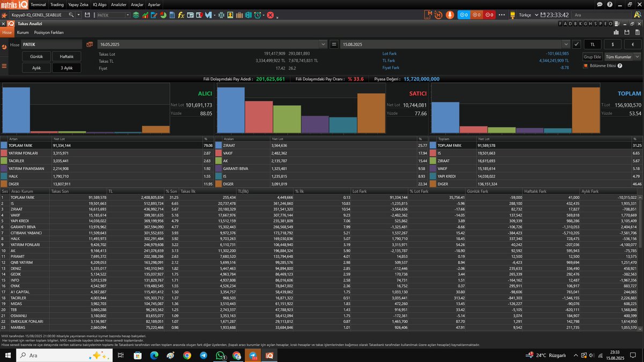
Task: Click the Hisse PATEK symbol input field
Action: (x=52, y=45)
